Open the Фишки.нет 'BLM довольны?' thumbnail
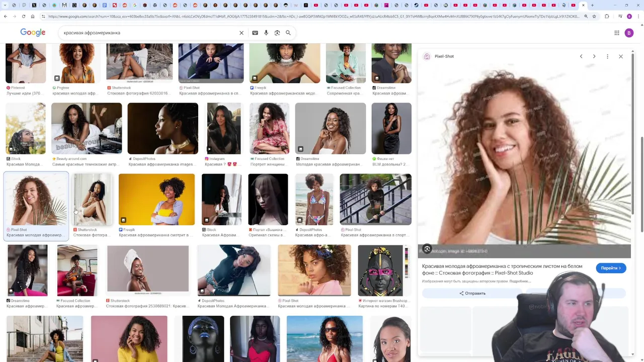The width and height of the screenshot is (644, 362). click(391, 129)
